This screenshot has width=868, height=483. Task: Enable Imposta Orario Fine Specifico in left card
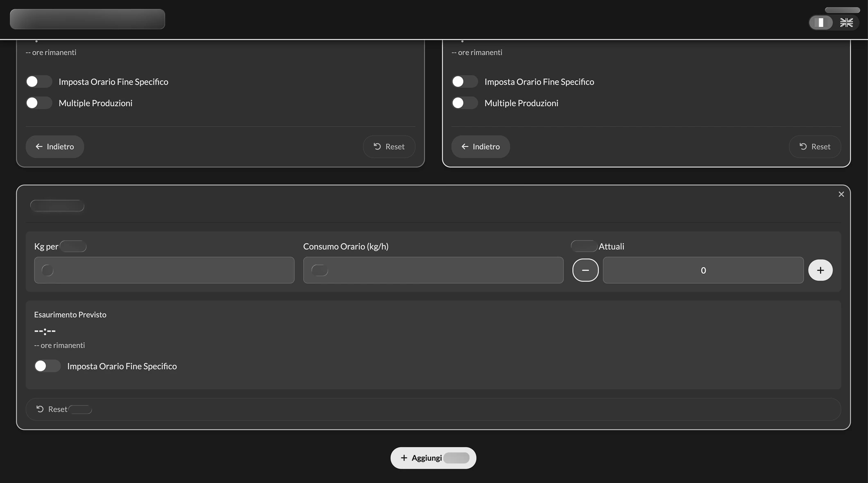click(x=39, y=82)
